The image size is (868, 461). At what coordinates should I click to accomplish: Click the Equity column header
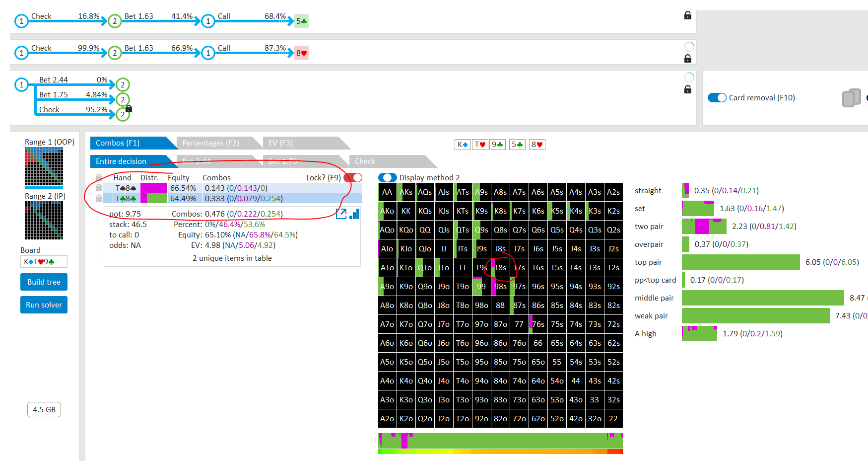tap(179, 177)
